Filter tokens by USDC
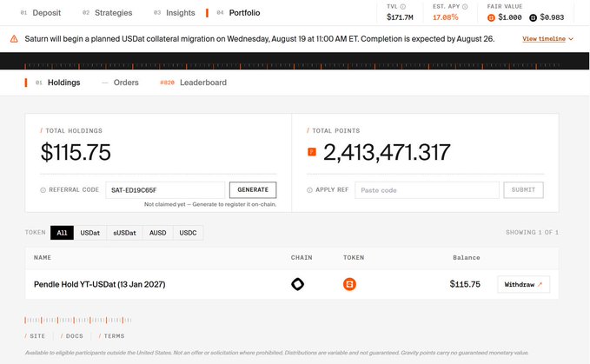590x364 pixels. point(189,233)
